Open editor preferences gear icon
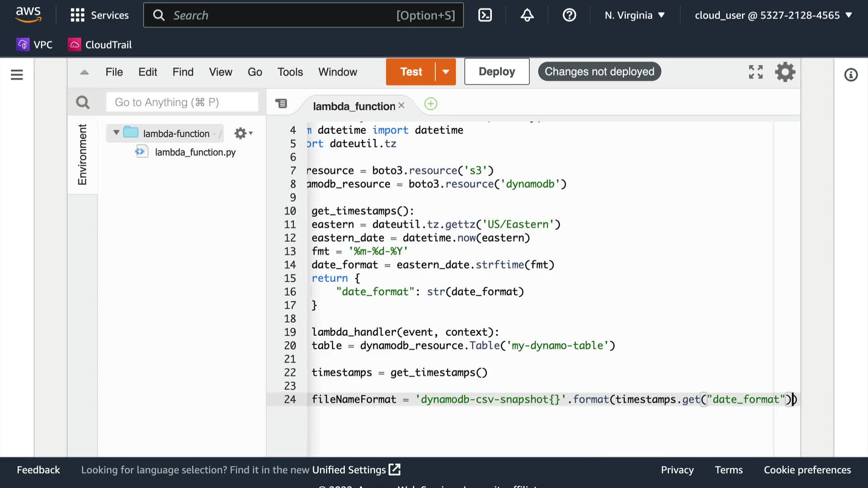The width and height of the screenshot is (868, 488). (785, 72)
